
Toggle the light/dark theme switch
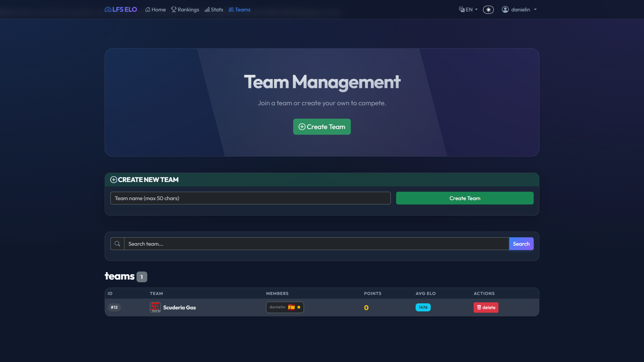tap(488, 10)
